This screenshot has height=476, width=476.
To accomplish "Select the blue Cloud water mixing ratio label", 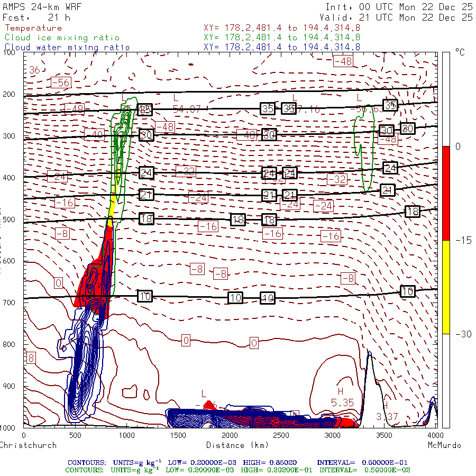I will [67, 47].
